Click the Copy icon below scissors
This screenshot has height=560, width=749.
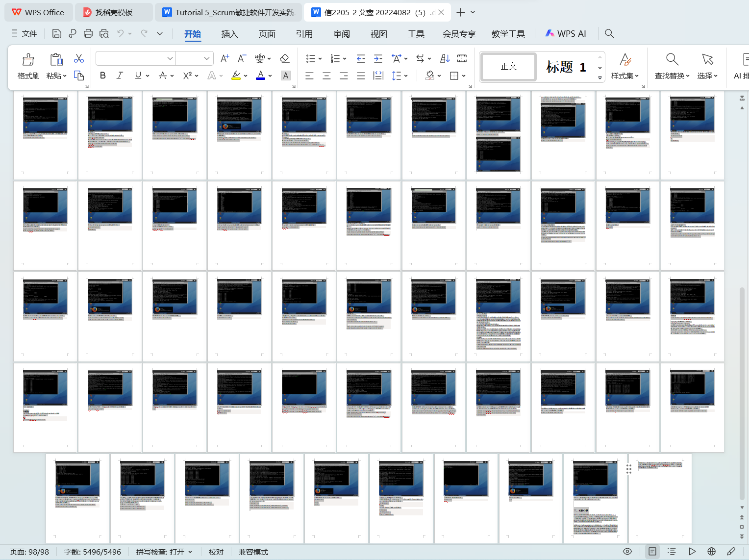click(79, 76)
